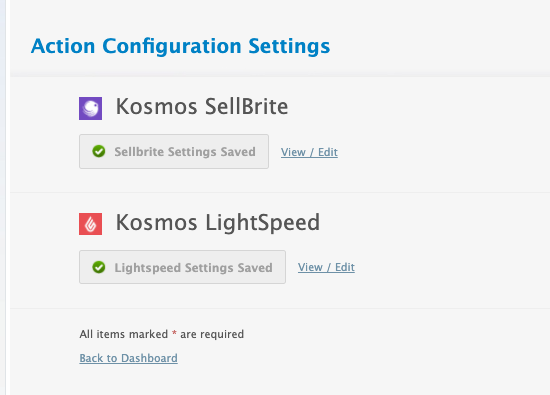Select the Lightspeed Settings Saved button
Viewport: 550px width, 395px height.
pyautogui.click(x=182, y=267)
